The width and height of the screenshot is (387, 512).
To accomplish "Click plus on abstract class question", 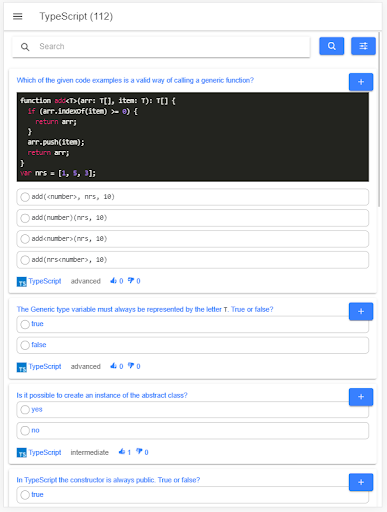I will coord(361,397).
